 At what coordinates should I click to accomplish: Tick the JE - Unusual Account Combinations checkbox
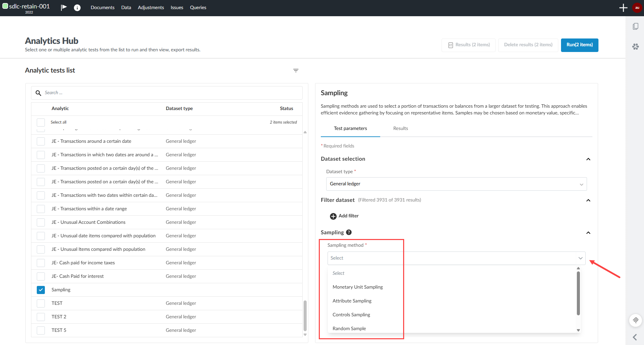point(41,222)
